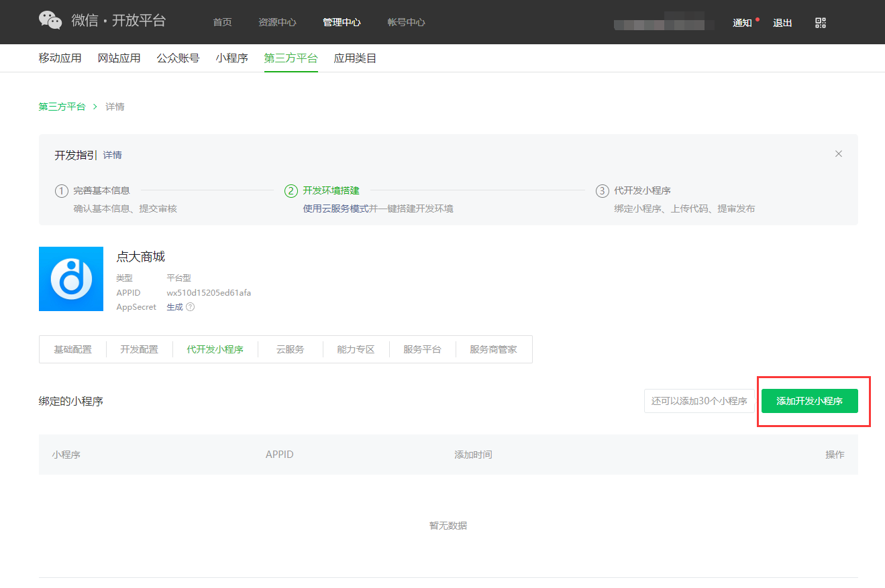Close the 开发指引 guide panel
Screen dimensions: 885x588
pyautogui.click(x=839, y=154)
